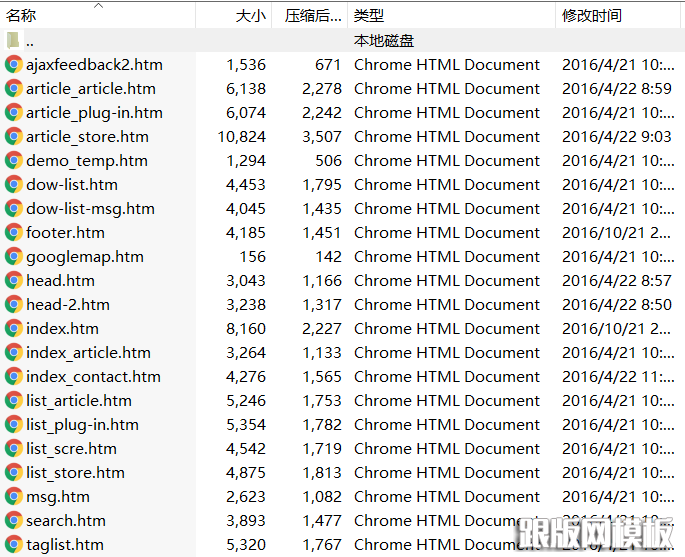Select the icon beside googlemap.htm
Viewport: 685px width, 557px height.
click(x=13, y=257)
